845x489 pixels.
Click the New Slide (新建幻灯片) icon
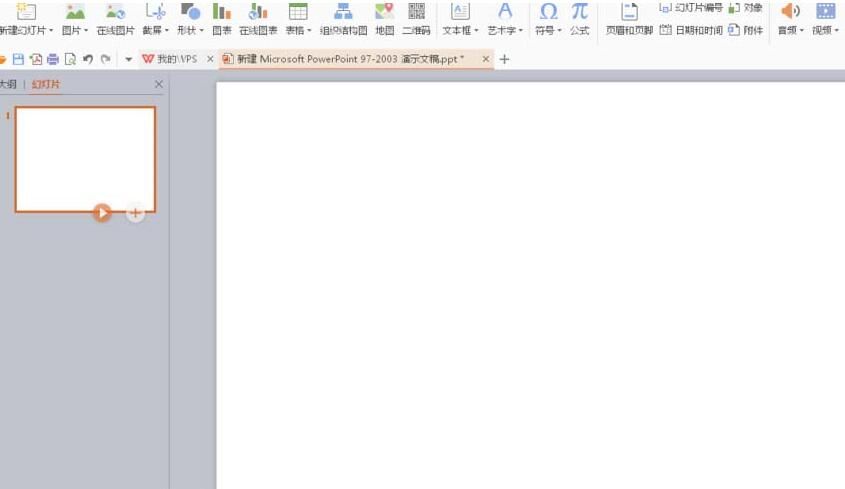tap(26, 11)
